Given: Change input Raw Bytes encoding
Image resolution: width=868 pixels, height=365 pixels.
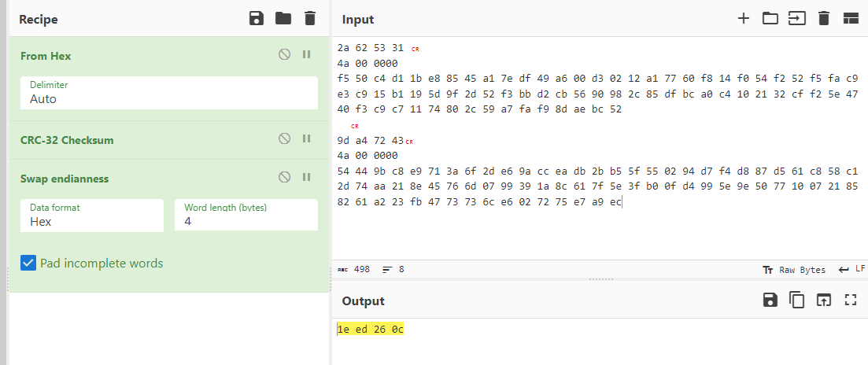Looking at the screenshot, I should coord(794,270).
